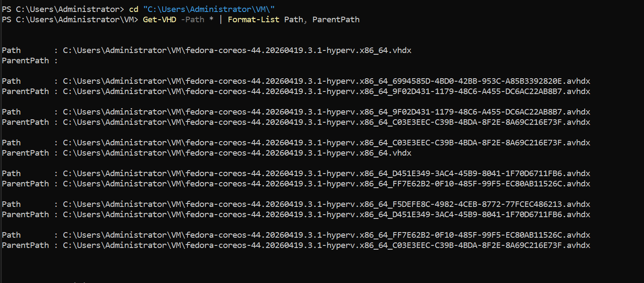644x283 pixels.
Task: Click the Get-VHD cmdlet text
Action: pos(160,19)
